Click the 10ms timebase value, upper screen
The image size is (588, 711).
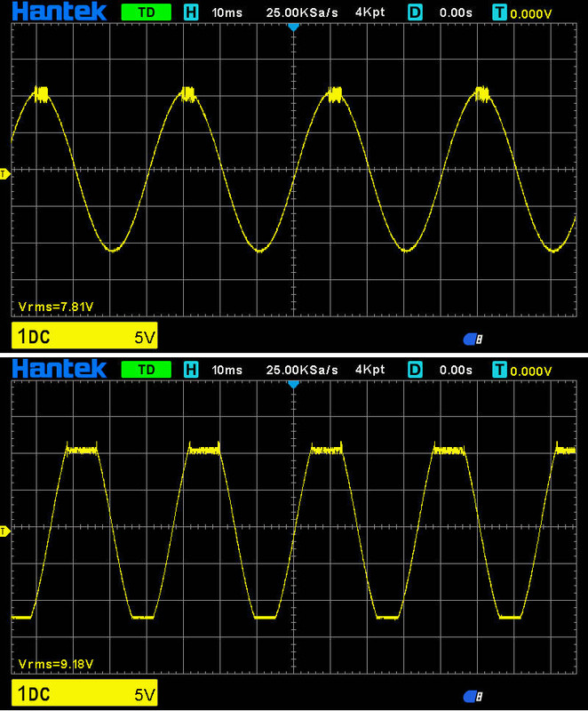pyautogui.click(x=227, y=12)
